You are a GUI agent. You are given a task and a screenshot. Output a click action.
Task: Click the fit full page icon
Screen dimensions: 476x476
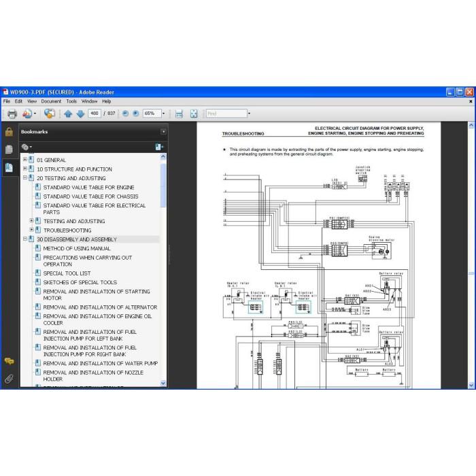194,114
